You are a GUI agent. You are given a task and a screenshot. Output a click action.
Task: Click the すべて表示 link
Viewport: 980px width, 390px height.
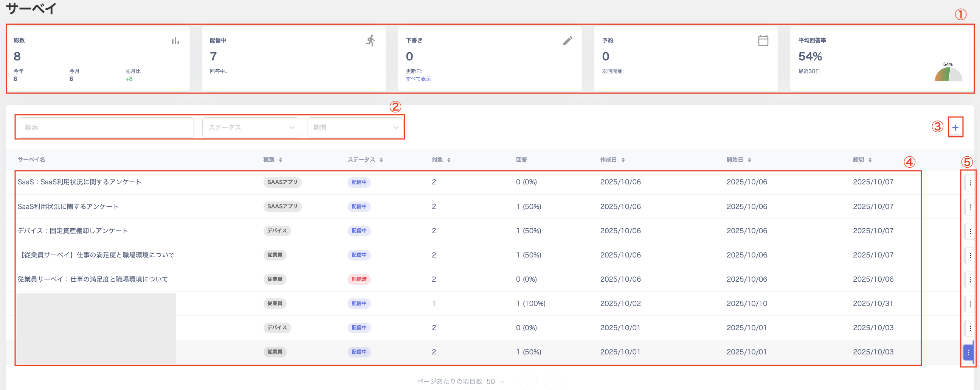pos(418,79)
